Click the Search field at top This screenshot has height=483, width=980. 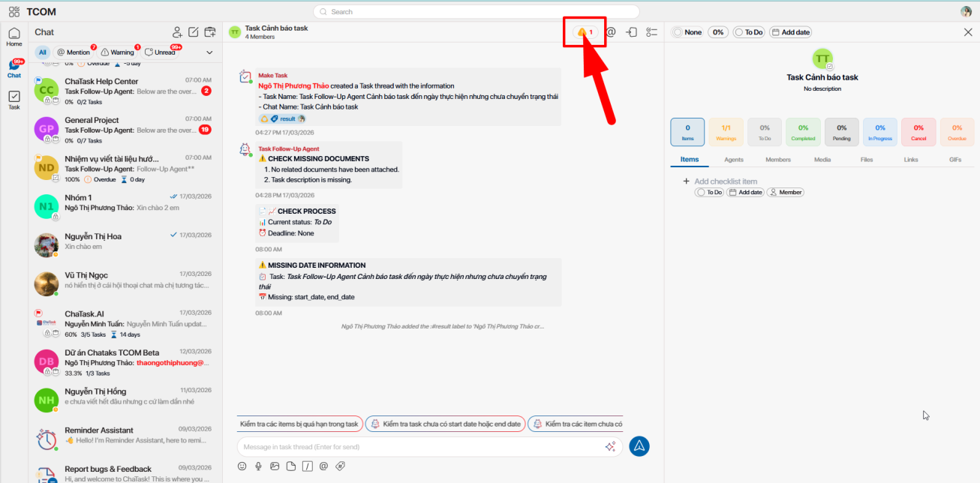click(x=476, y=12)
